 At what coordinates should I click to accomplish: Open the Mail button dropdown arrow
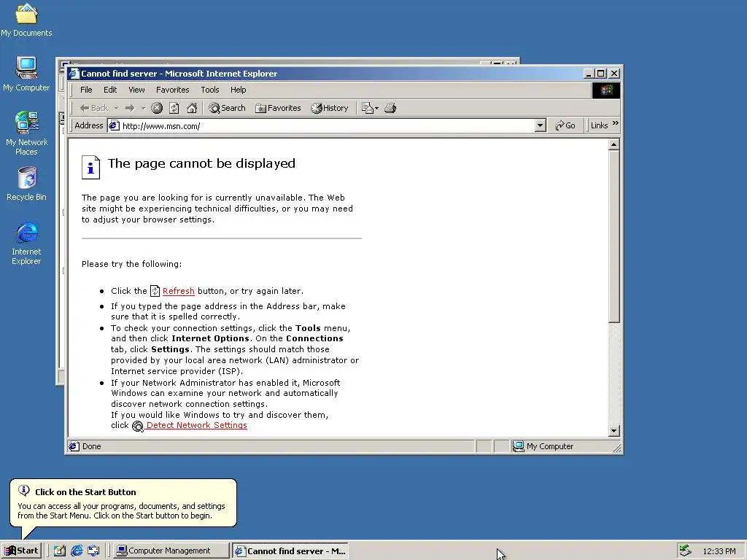pyautogui.click(x=377, y=108)
